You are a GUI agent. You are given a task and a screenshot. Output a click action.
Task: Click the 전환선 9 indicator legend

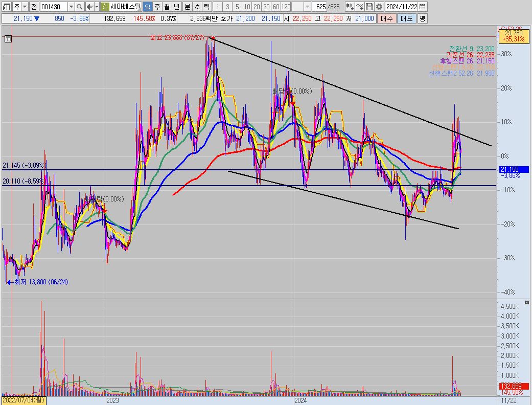point(472,49)
